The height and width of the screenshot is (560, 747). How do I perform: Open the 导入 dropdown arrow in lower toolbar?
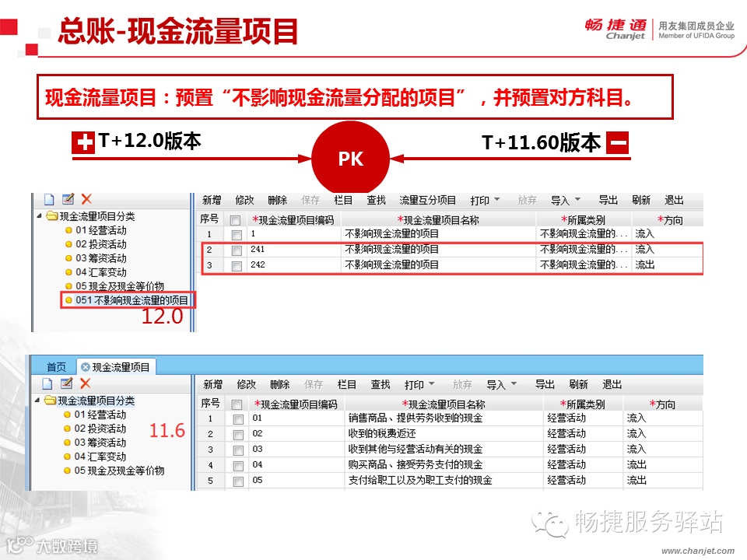[x=514, y=383]
